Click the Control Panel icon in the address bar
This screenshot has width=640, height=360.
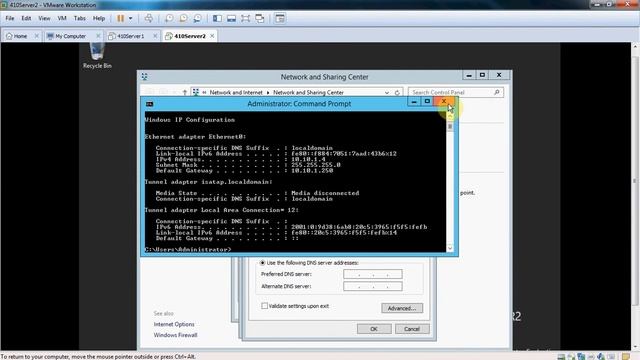click(196, 92)
